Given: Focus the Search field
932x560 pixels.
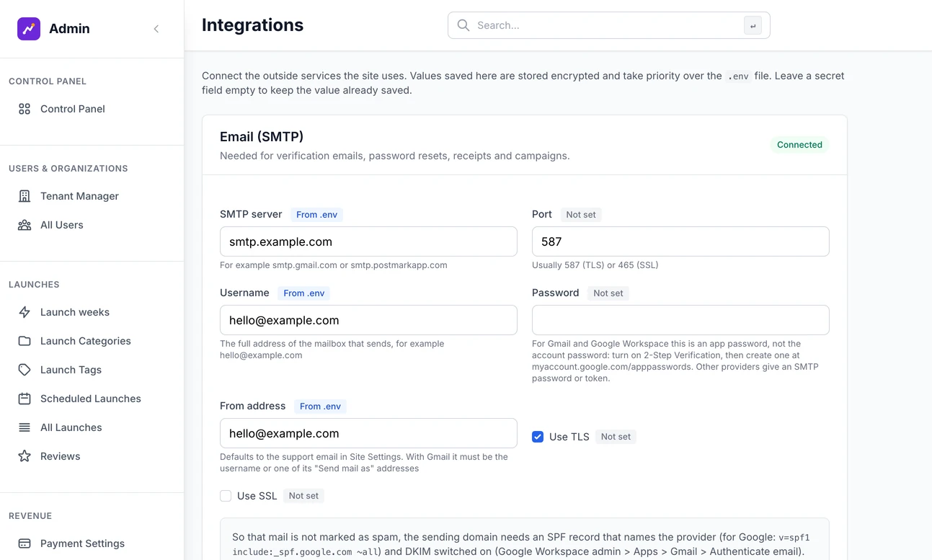Looking at the screenshot, I should (608, 25).
